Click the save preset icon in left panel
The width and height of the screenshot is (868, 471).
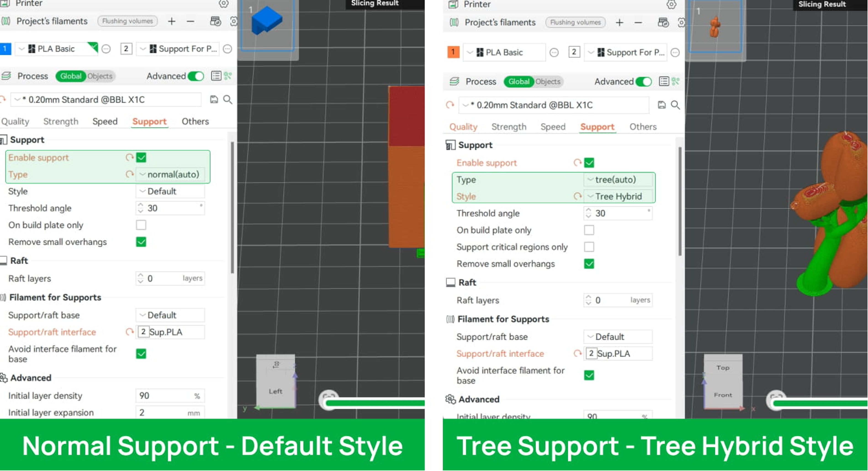coord(214,99)
